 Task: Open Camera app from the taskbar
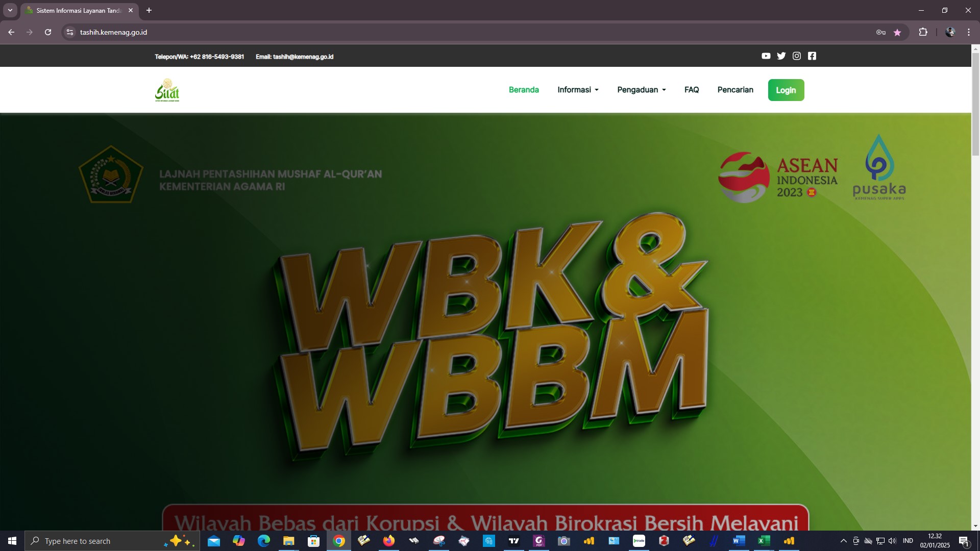pos(564,541)
